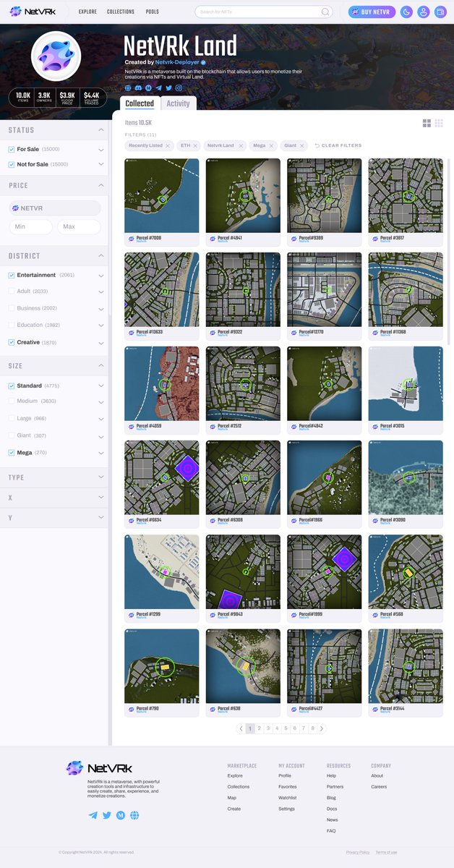Open the NETVR price currency dropdown

click(55, 208)
